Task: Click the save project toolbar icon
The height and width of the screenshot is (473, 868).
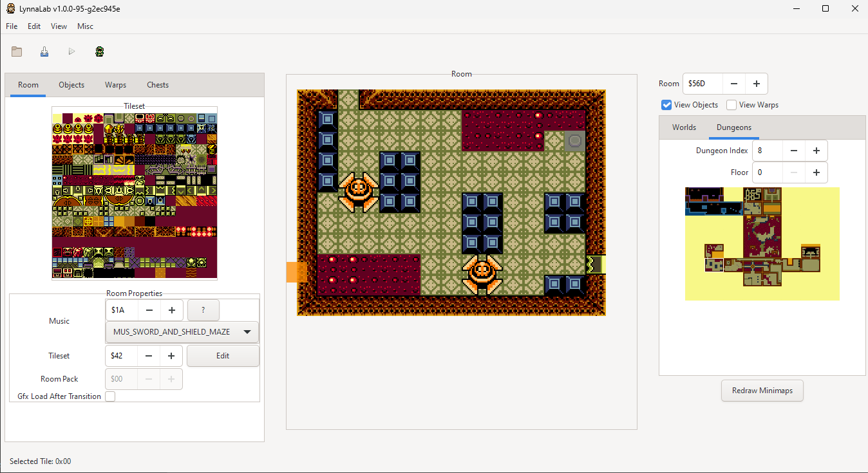Action: pos(44,51)
